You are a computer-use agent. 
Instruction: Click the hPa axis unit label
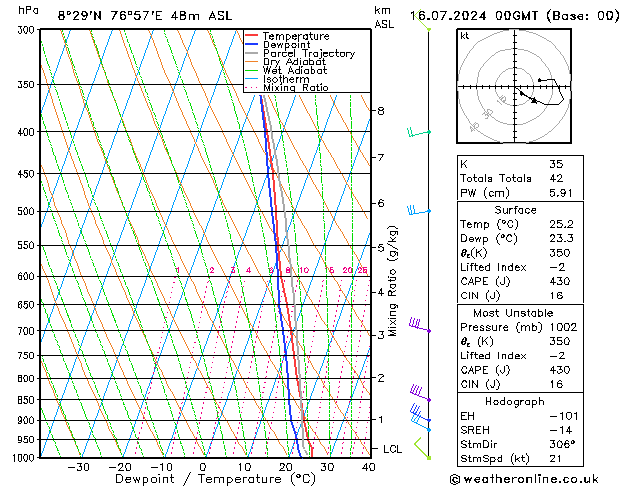point(28,10)
